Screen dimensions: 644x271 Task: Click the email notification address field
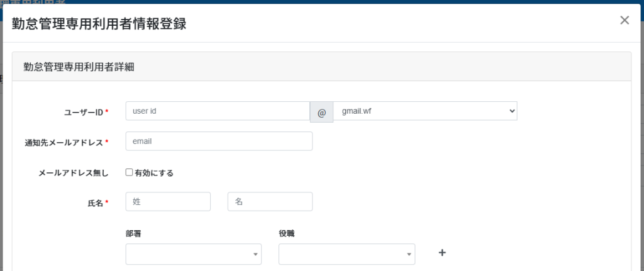coord(219,141)
